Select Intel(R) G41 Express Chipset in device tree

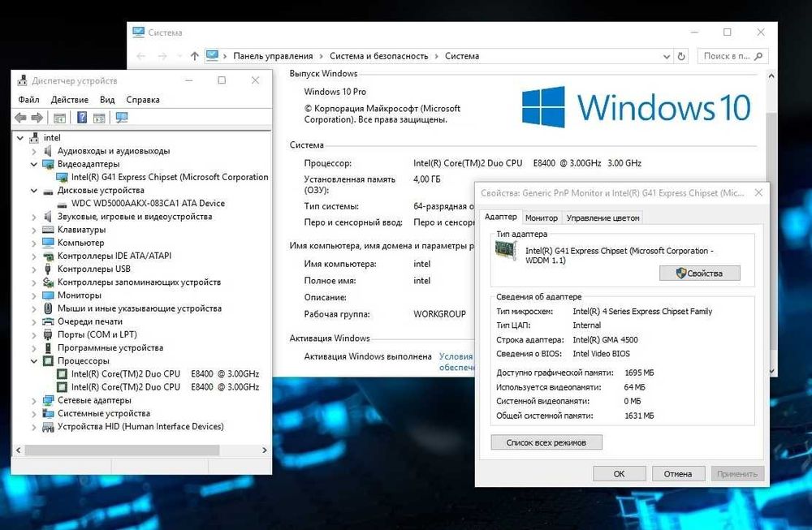pos(170,177)
